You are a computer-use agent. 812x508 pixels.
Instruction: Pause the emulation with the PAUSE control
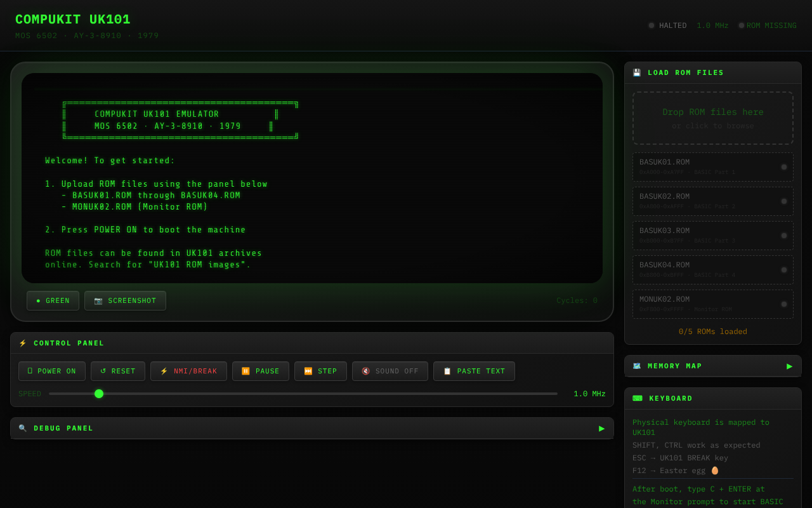pyautogui.click(x=260, y=371)
